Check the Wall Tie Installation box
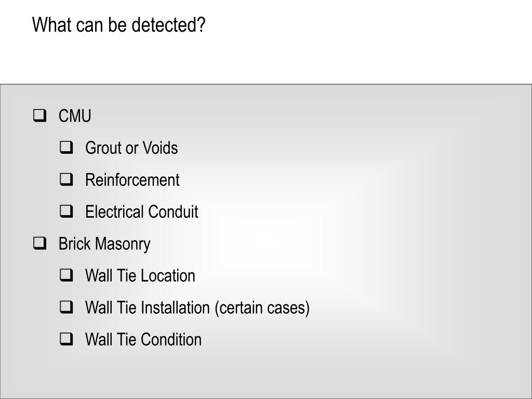Viewport: 532px width, 399px height. tap(66, 307)
